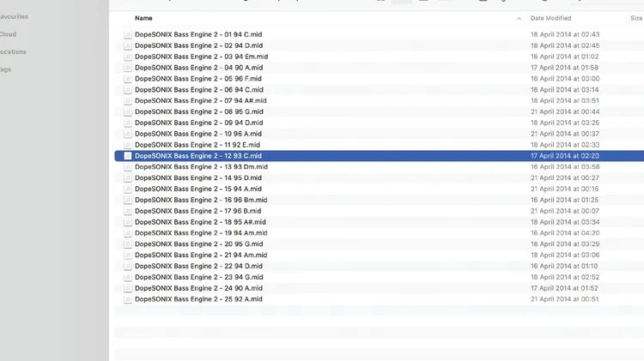644x361 pixels.
Task: Select file name 'DopeSONIX Bass Engine 2 - 16 96 Bm.mid'
Action: [x=201, y=200]
